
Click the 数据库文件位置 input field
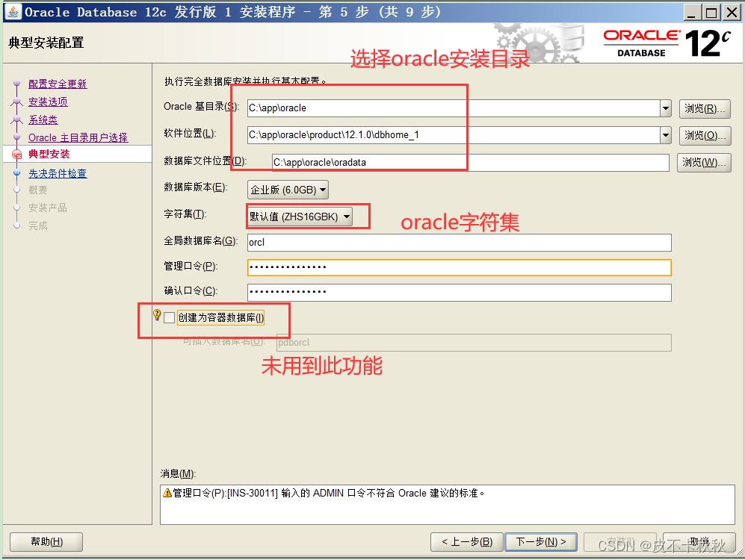(470, 162)
